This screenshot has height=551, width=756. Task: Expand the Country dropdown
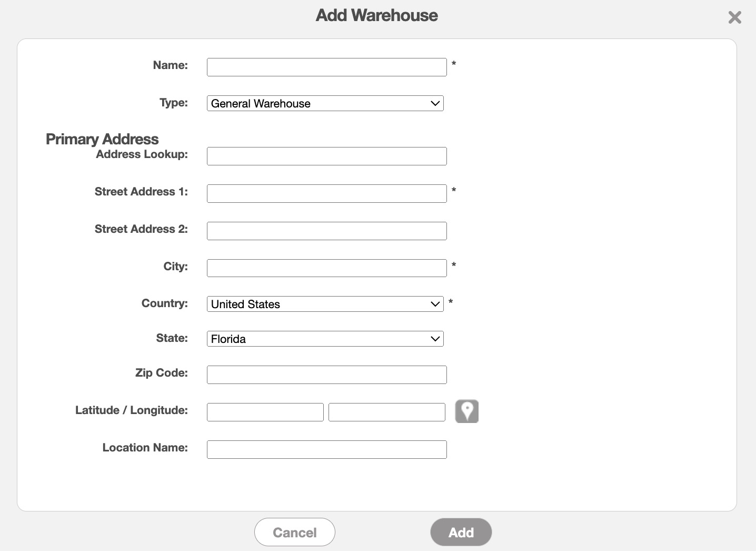[325, 304]
